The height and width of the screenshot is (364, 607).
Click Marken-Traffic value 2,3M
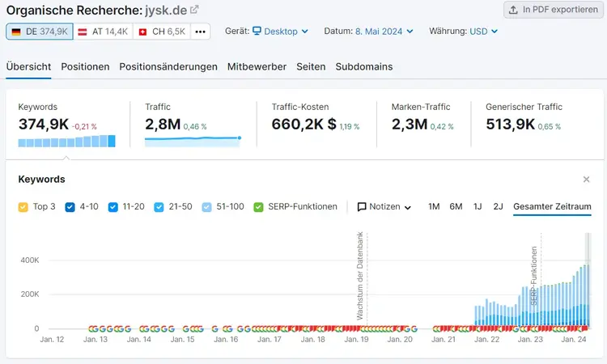tap(410, 125)
